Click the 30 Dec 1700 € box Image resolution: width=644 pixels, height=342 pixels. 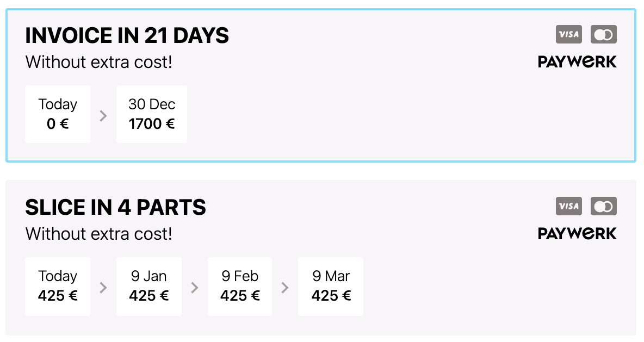tap(152, 114)
